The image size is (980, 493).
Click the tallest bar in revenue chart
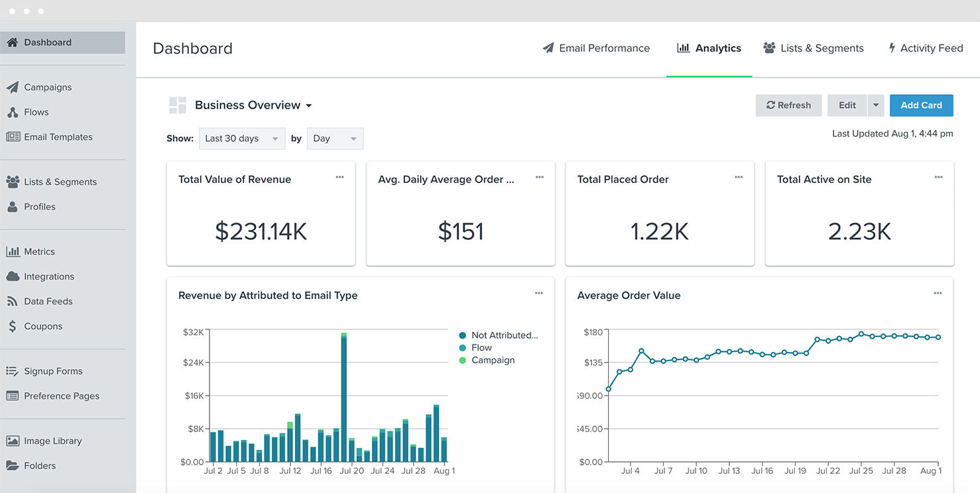pyautogui.click(x=343, y=398)
